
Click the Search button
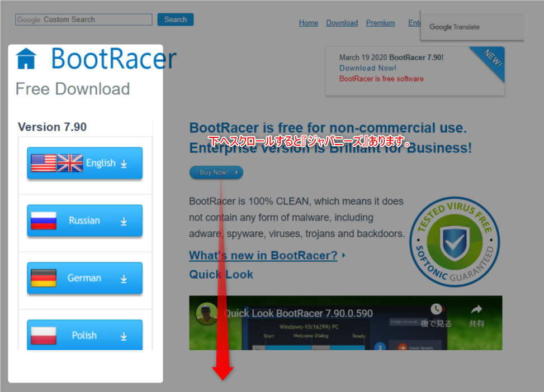[x=176, y=20]
